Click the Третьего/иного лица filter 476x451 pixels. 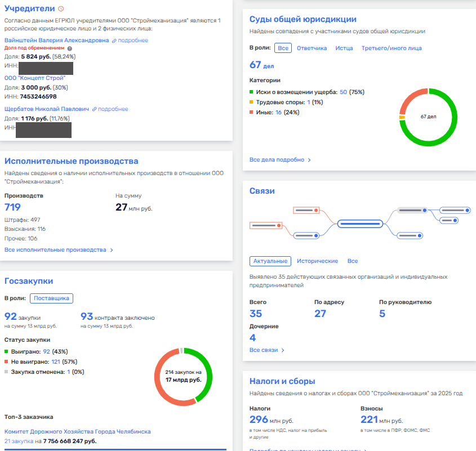[392, 48]
